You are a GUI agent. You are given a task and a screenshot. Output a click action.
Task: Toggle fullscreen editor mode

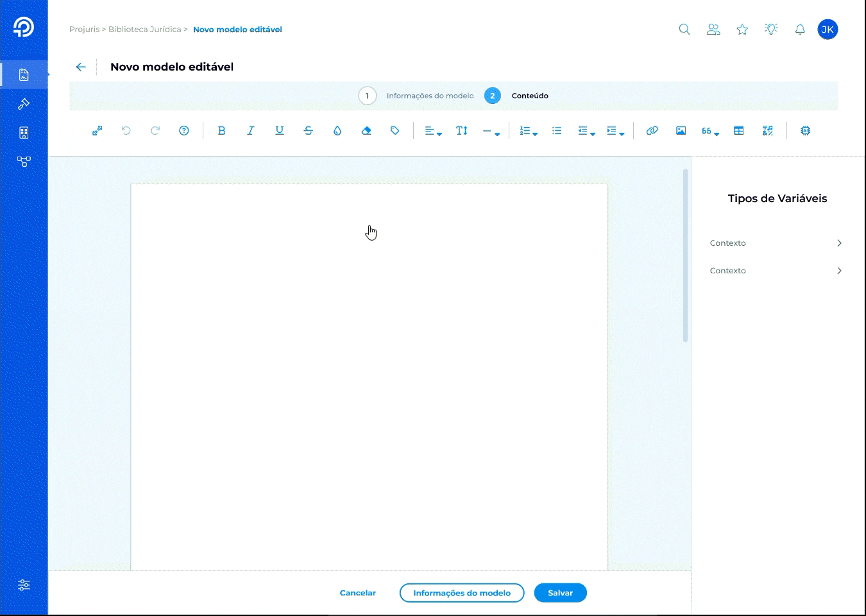(98, 131)
